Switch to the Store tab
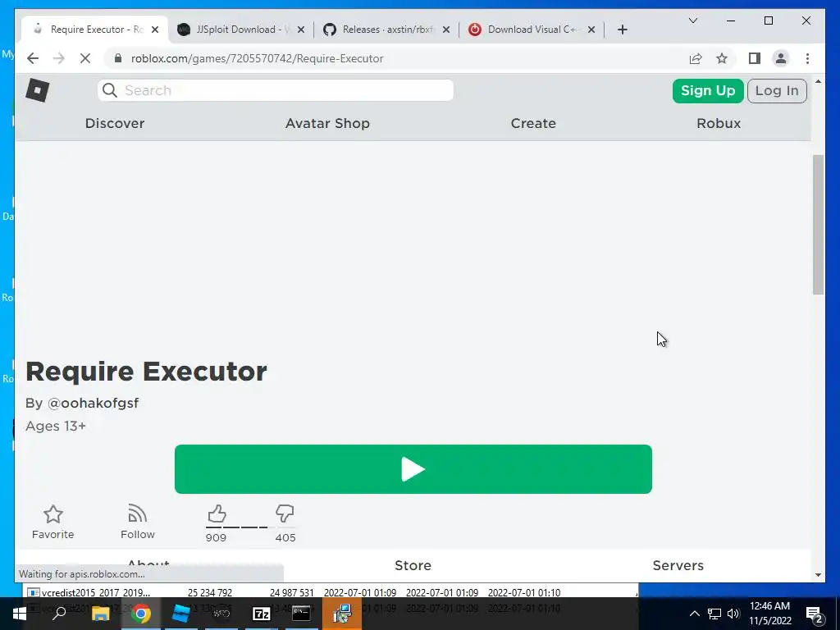The image size is (840, 630). tap(413, 565)
